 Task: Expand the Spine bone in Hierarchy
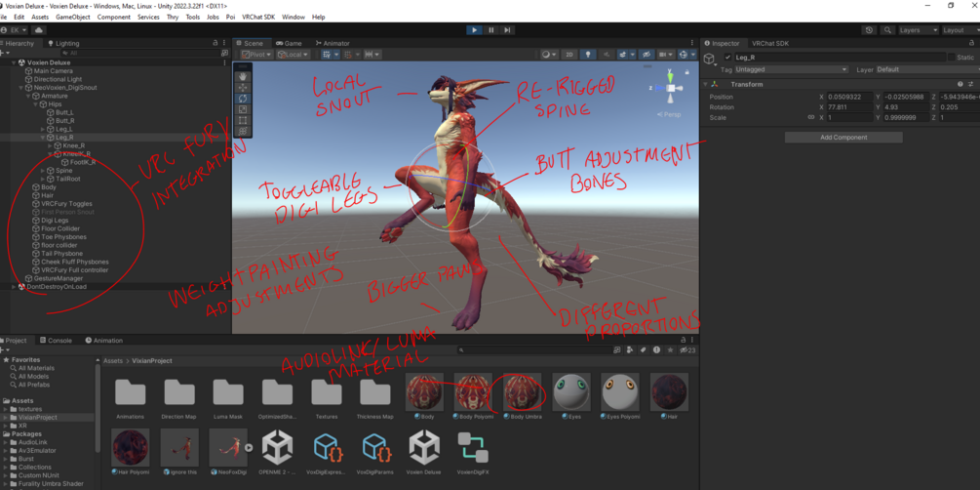point(43,170)
